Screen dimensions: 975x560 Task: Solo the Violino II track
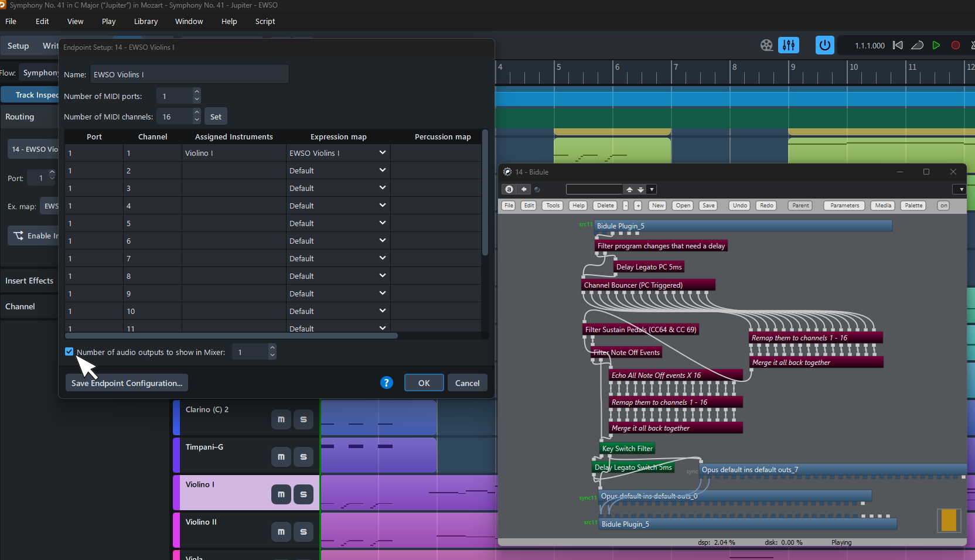[x=304, y=532]
